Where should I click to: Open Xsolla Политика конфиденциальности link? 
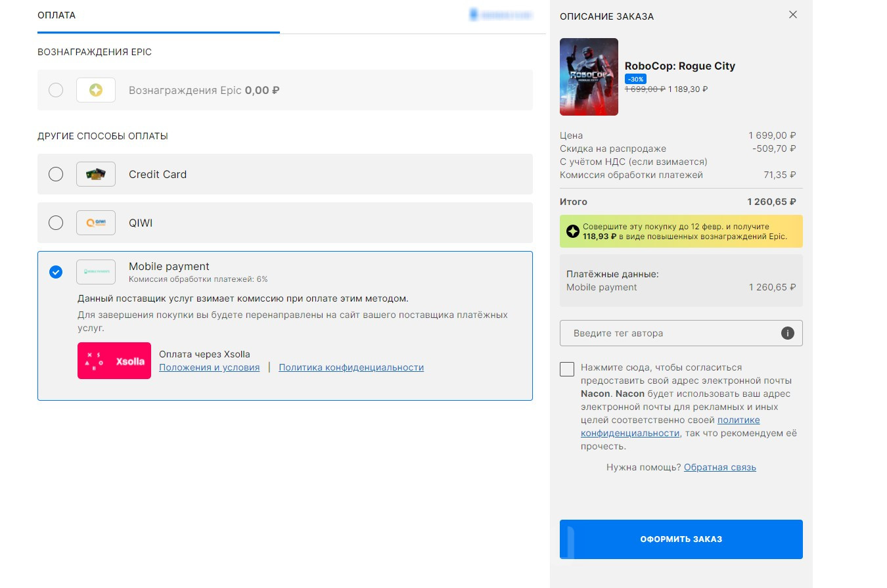[351, 367]
